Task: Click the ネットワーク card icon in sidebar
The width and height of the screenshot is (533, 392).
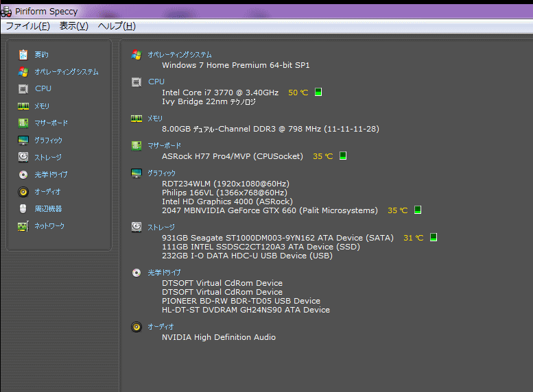Action: tap(23, 226)
